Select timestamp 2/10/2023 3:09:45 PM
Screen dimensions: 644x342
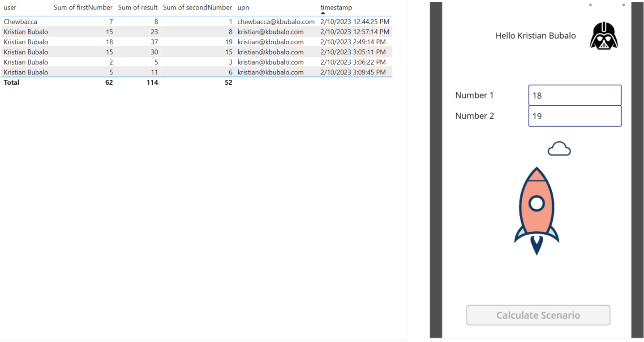(x=353, y=72)
